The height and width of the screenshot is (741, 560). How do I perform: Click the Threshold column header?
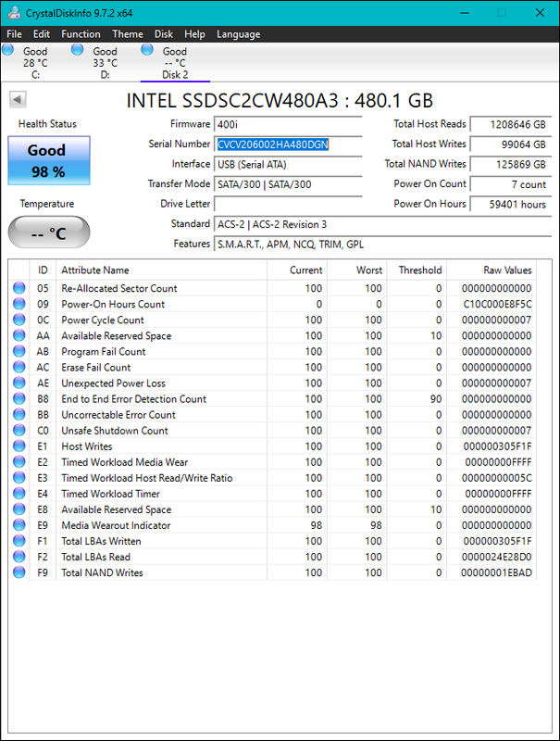coord(417,270)
